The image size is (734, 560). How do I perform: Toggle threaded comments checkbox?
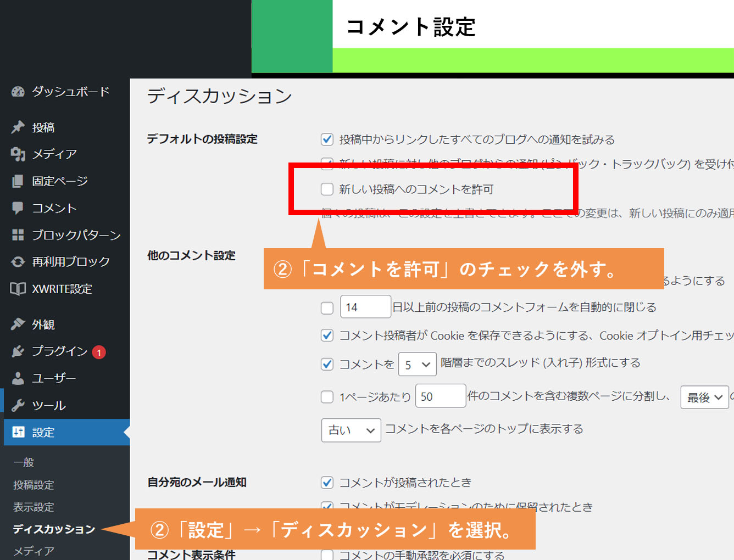click(327, 364)
